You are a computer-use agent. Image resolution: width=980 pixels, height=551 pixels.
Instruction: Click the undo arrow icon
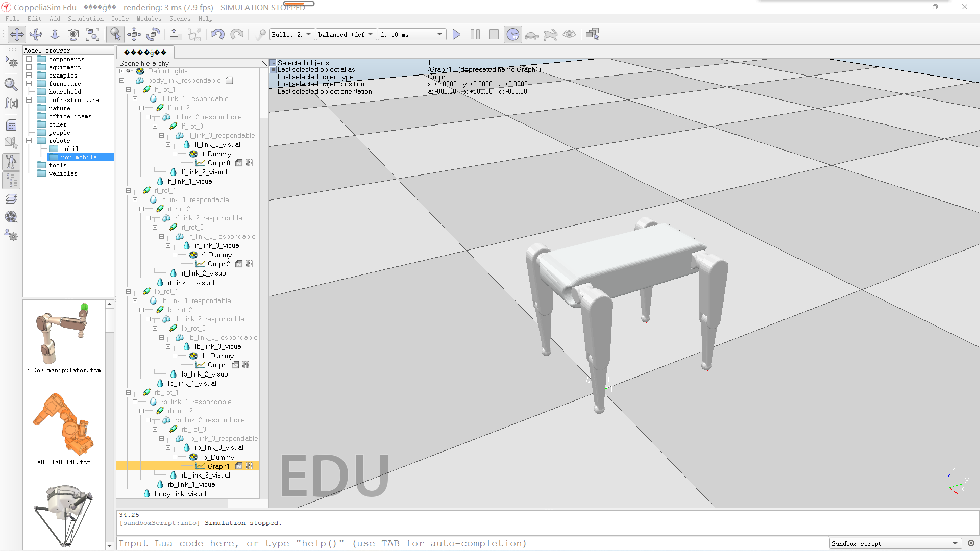click(218, 34)
